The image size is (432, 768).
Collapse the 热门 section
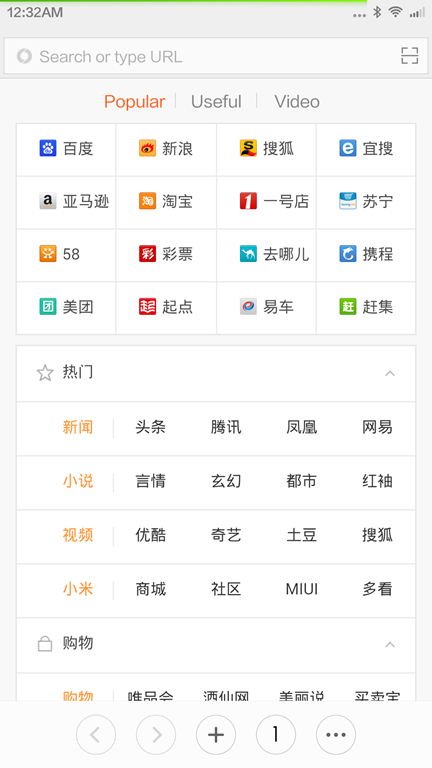pos(390,374)
